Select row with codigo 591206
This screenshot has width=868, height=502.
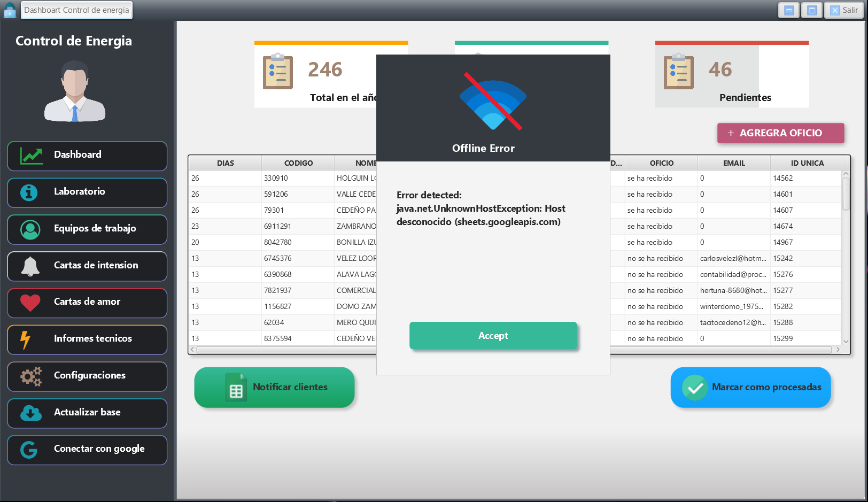[516, 195]
